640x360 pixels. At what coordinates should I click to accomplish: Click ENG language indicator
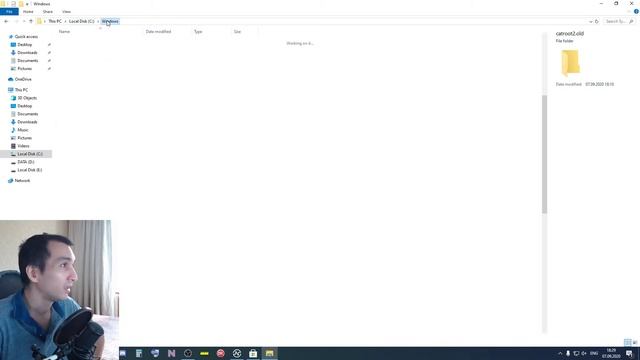[594, 353]
